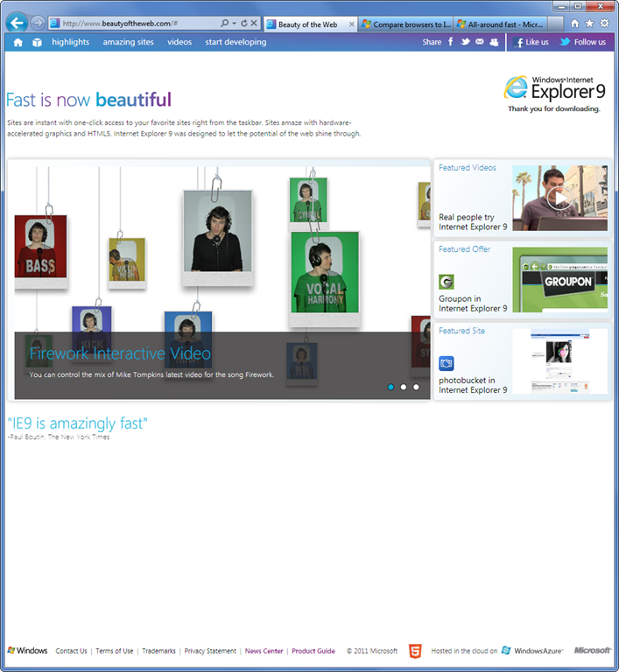Share the page via email envelope icon
The height and width of the screenshot is (672, 619).
[480, 42]
